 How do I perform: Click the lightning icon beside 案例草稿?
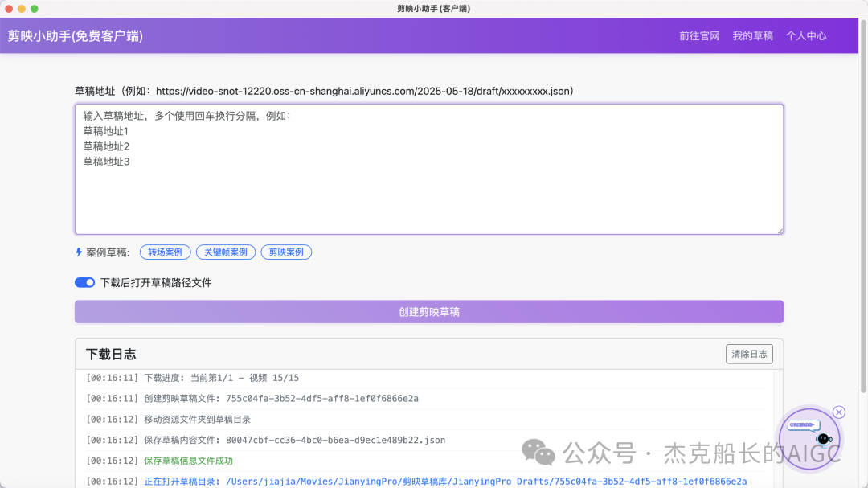[x=79, y=252]
